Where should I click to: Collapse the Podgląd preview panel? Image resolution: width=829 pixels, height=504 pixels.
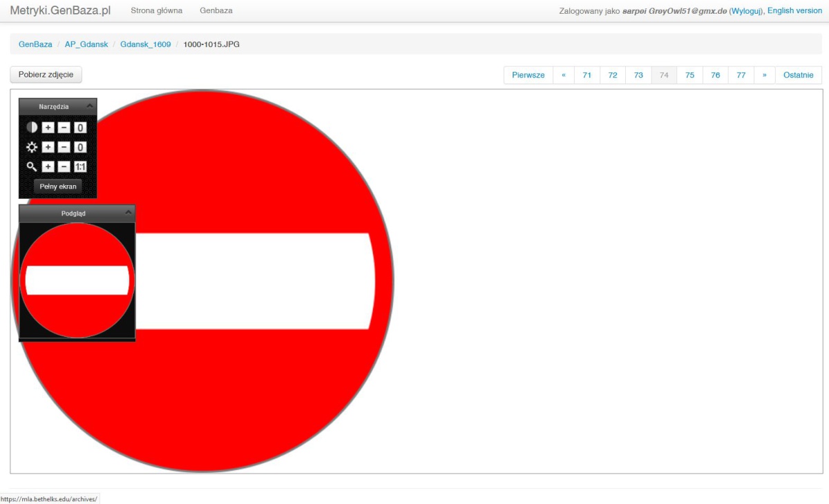[128, 213]
